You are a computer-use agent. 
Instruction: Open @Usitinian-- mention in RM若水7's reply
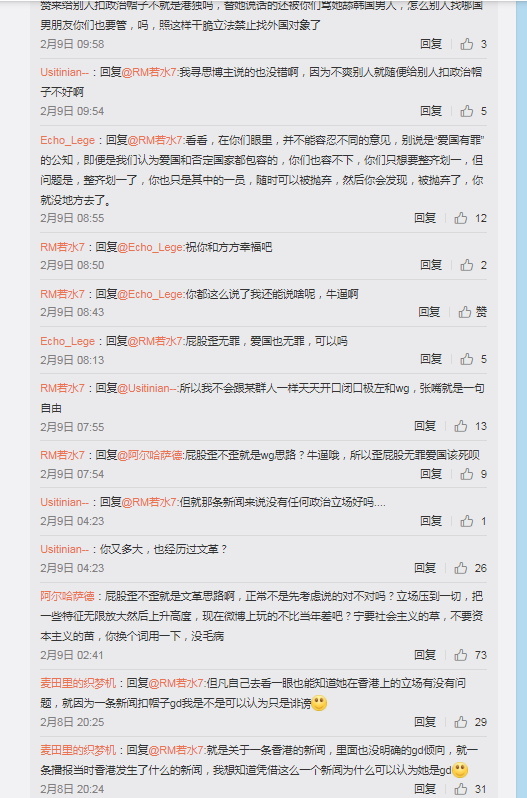click(148, 388)
